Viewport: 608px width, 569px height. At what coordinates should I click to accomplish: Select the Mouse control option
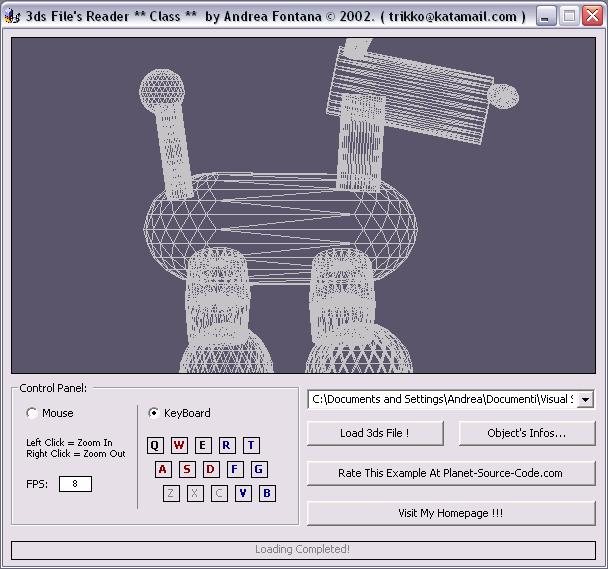(x=33, y=413)
